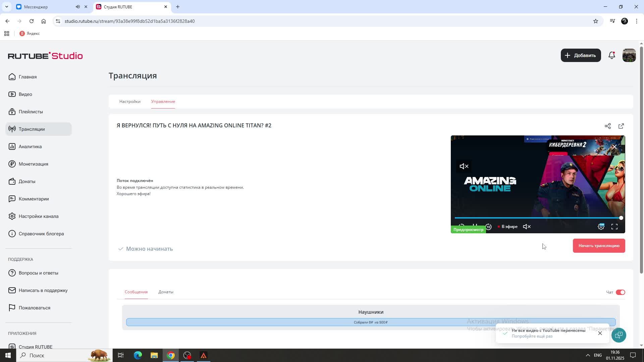Unmute via large overlay speaker icon
This screenshot has width=644, height=362.
[464, 166]
